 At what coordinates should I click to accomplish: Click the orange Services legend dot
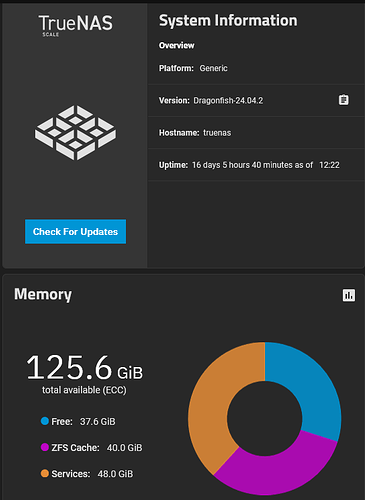click(x=45, y=473)
